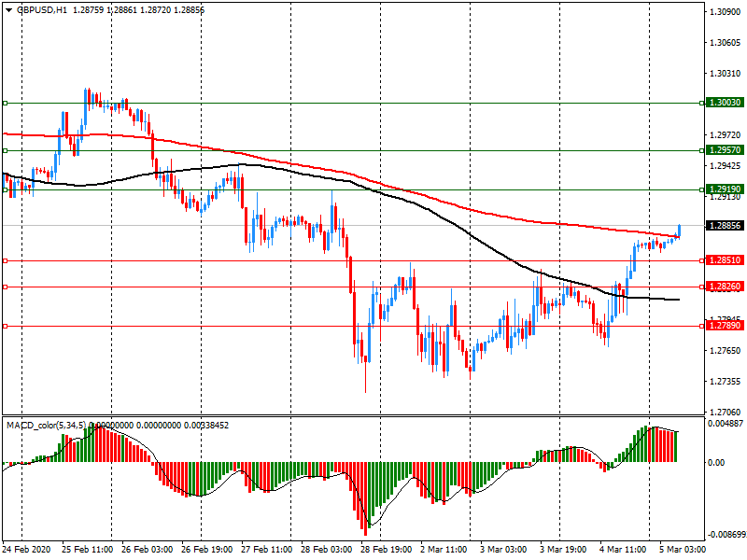747x560 pixels.
Task: Click the 1.29425 price scale value
Action: click(x=726, y=166)
